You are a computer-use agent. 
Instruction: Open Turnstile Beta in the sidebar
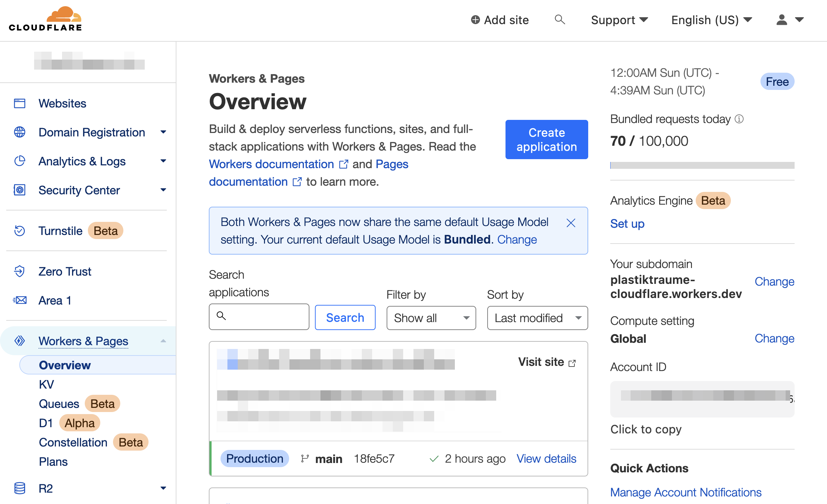(x=81, y=230)
